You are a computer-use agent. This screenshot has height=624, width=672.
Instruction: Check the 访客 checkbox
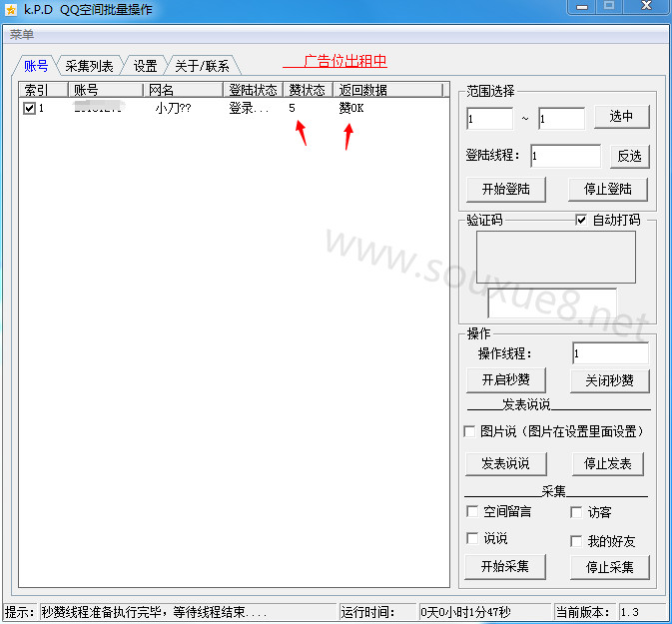tap(576, 512)
